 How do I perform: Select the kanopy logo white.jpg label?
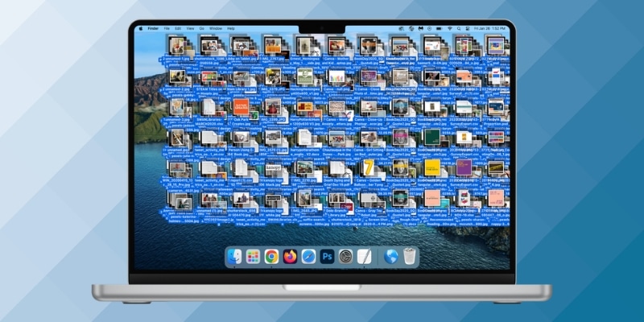click(x=273, y=213)
